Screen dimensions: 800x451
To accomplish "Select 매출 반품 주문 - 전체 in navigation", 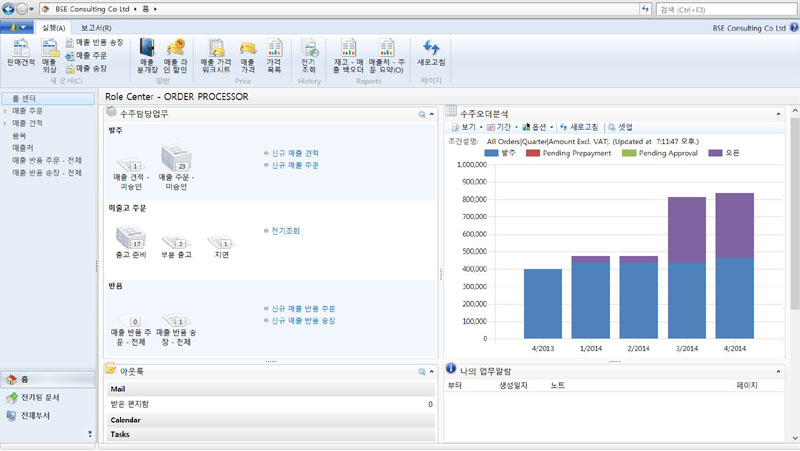I will click(x=47, y=160).
